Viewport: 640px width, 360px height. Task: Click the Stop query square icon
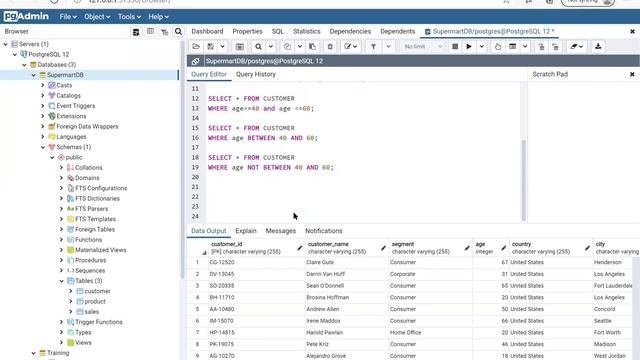click(x=455, y=47)
